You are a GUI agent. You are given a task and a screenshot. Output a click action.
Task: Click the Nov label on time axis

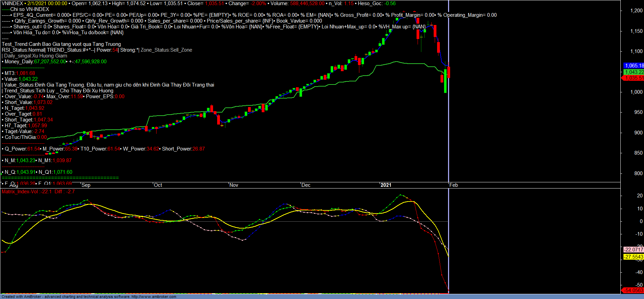[x=234, y=185]
